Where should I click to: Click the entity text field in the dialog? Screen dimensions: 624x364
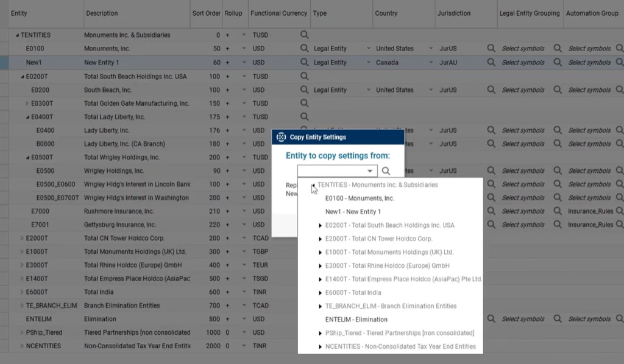(332, 171)
